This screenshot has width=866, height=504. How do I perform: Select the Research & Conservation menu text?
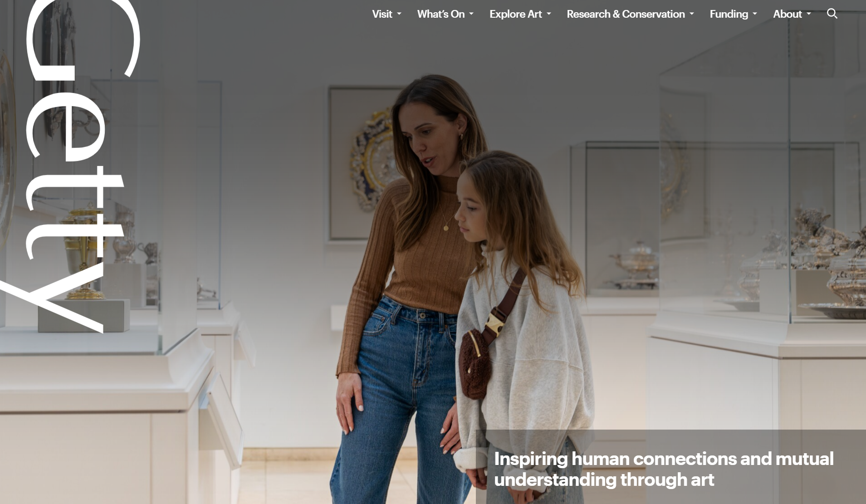coord(626,14)
